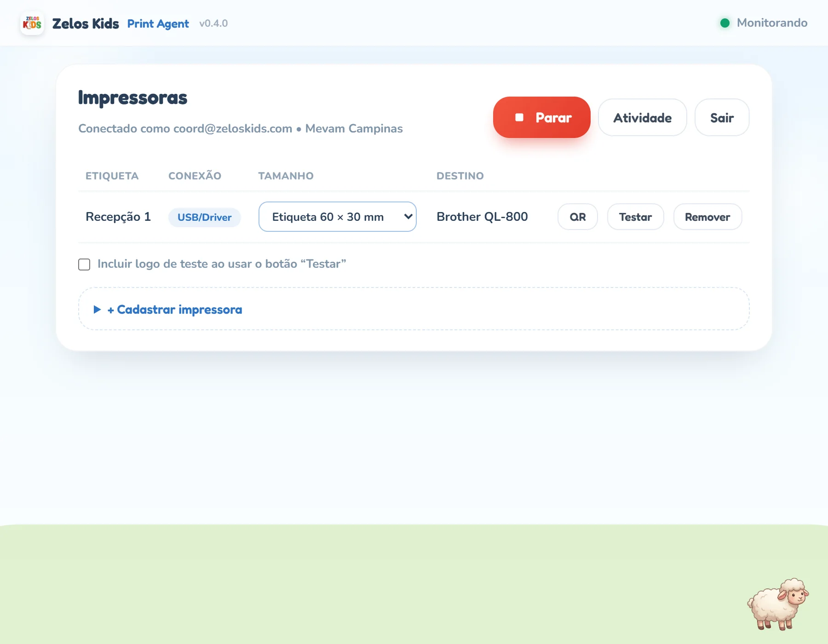
Task: Log out using the Sair button
Action: [722, 117]
